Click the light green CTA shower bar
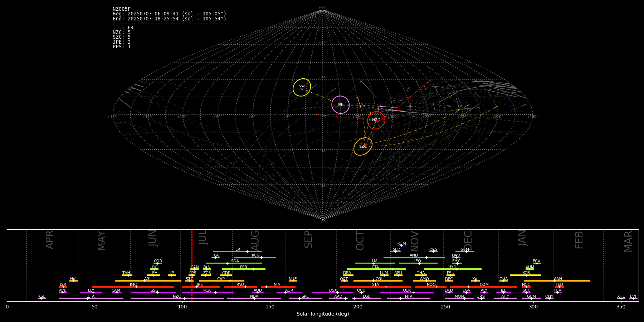 pos(376,269)
